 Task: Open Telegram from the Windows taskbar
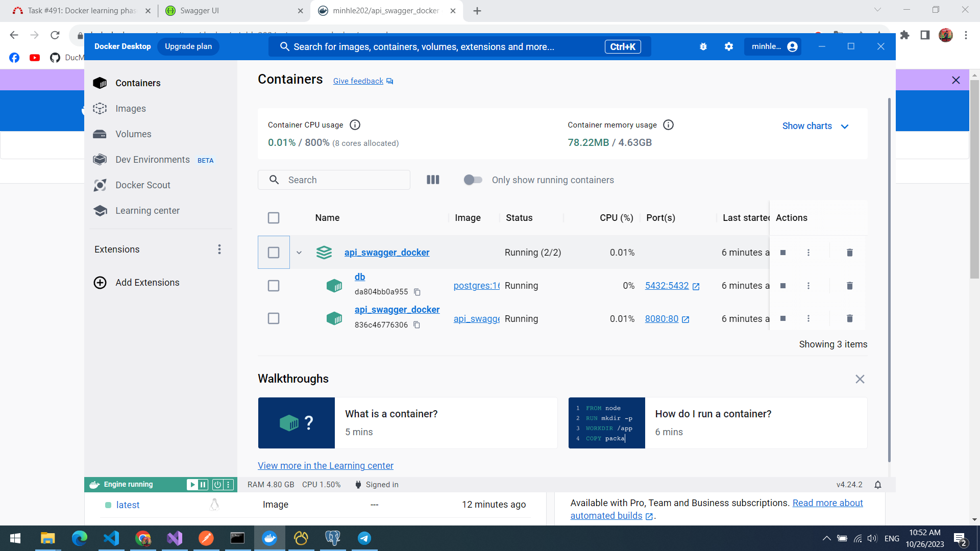coord(364,538)
